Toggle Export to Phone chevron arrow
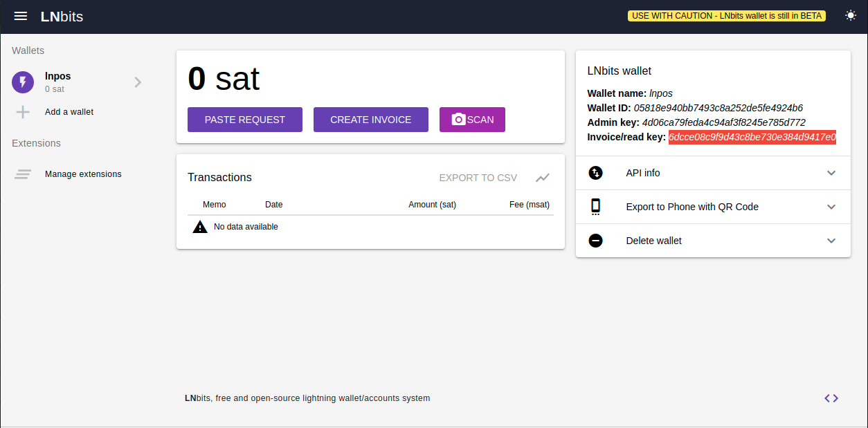 [831, 207]
